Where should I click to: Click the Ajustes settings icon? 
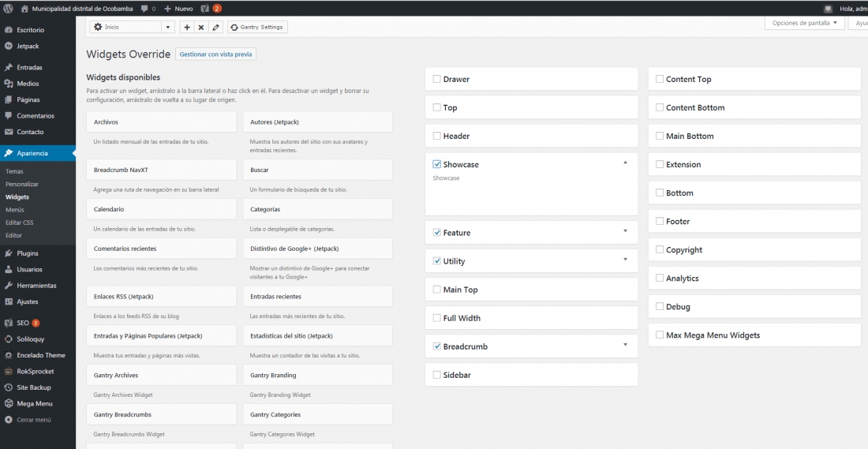pos(9,301)
